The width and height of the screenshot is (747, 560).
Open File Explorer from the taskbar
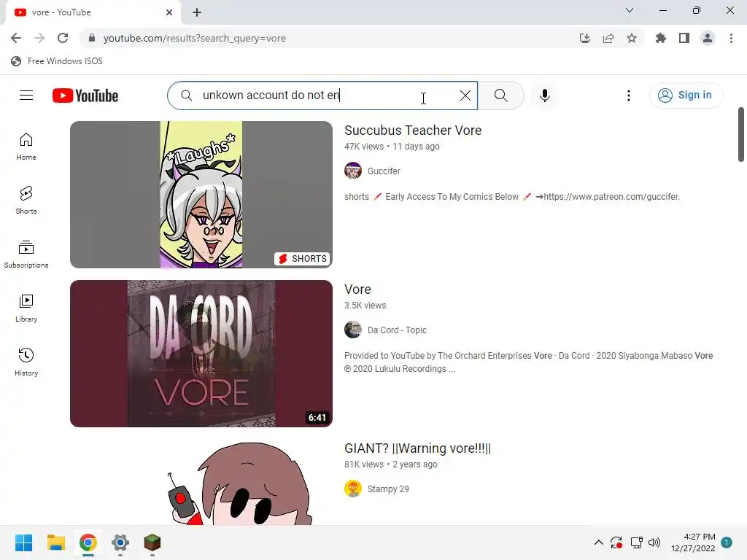(55, 542)
